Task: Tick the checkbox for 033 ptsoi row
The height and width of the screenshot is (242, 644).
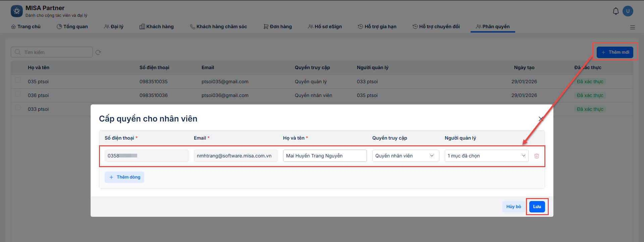Action: pyautogui.click(x=18, y=107)
